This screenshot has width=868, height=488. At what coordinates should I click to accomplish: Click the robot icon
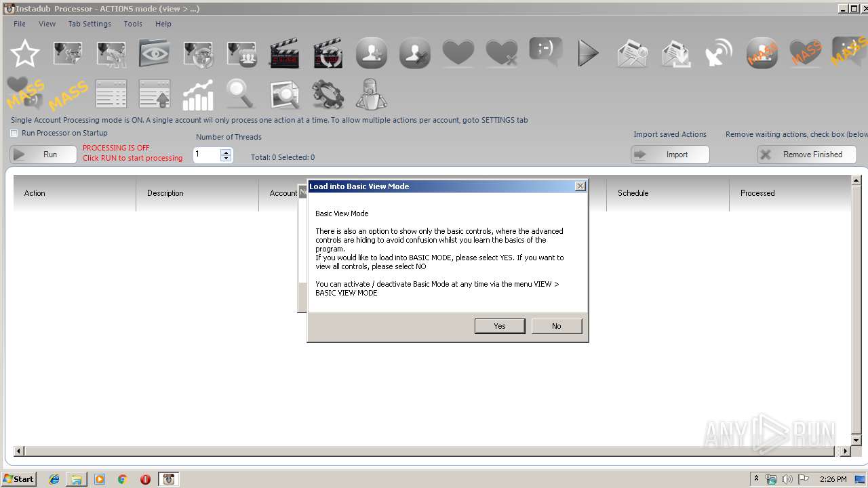click(x=372, y=94)
